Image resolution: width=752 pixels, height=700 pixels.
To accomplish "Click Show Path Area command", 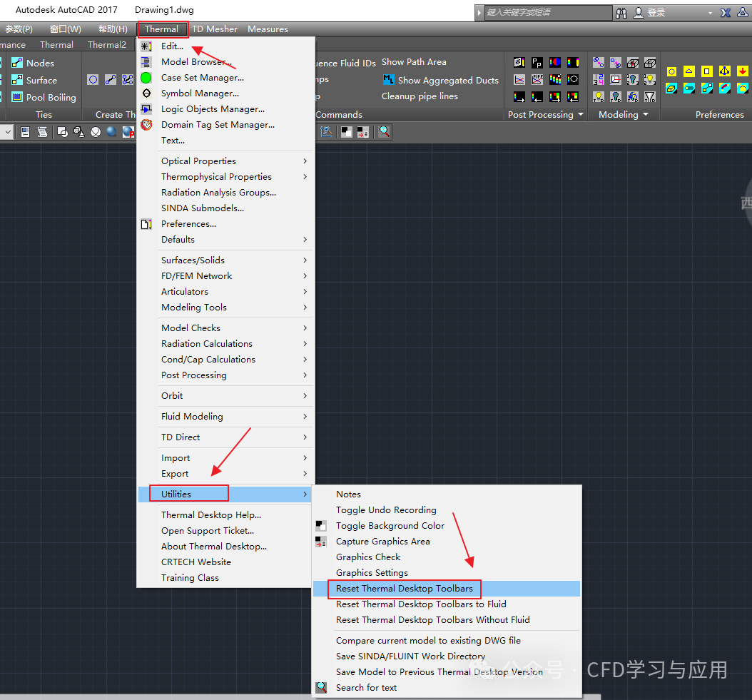I will [414, 62].
